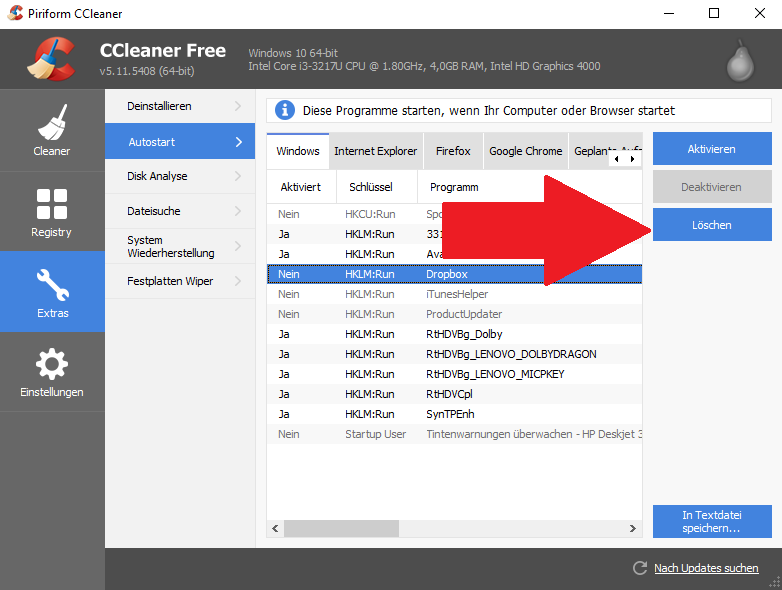The width and height of the screenshot is (782, 590).
Task: Expand the Disk Analyse entry
Action: (180, 176)
